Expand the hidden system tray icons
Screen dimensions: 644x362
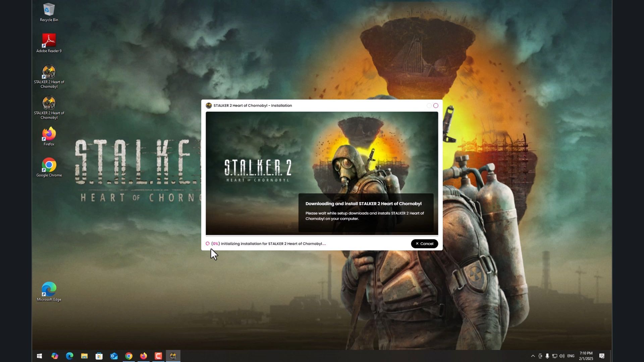point(533,356)
